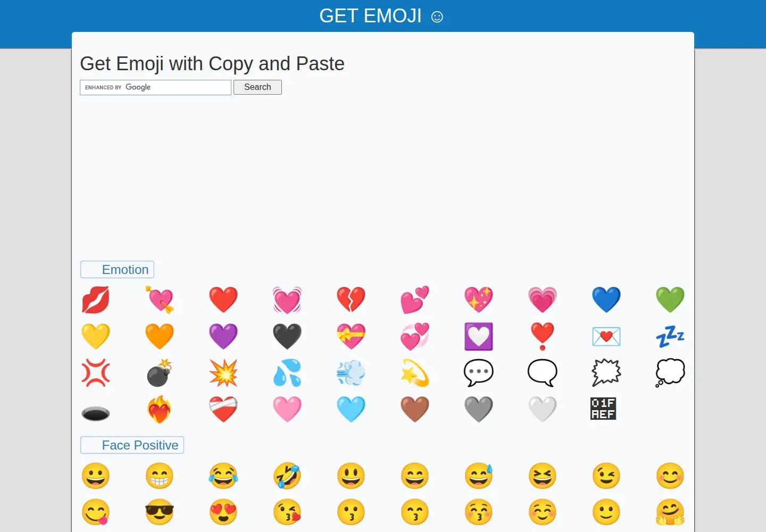Select the heart with arrow emoji
766x532 pixels.
coord(160,300)
